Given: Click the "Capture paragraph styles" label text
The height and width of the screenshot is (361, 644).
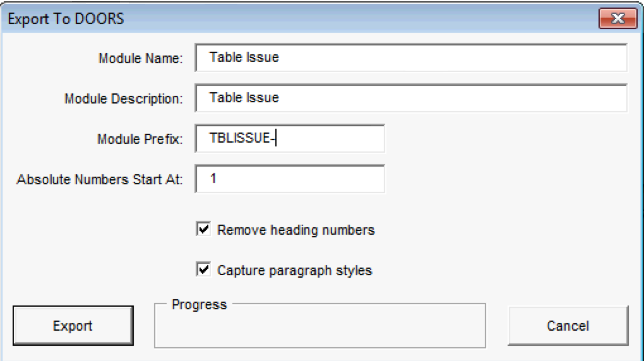Looking at the screenshot, I should pos(294,271).
